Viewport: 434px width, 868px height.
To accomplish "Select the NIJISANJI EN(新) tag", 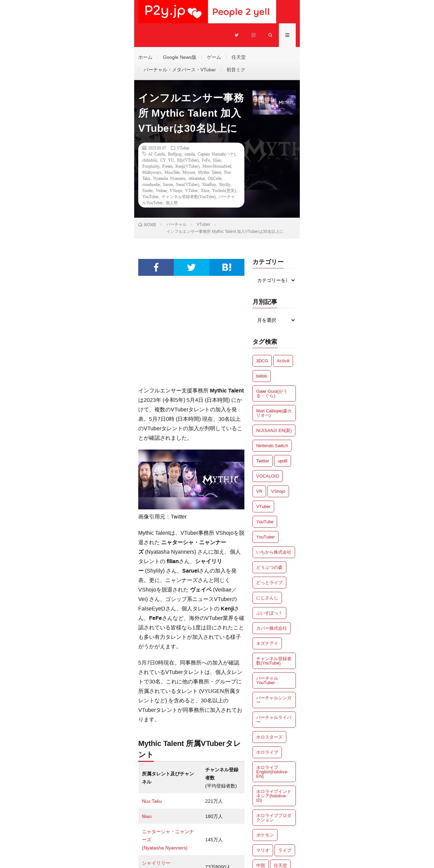I will click(274, 431).
